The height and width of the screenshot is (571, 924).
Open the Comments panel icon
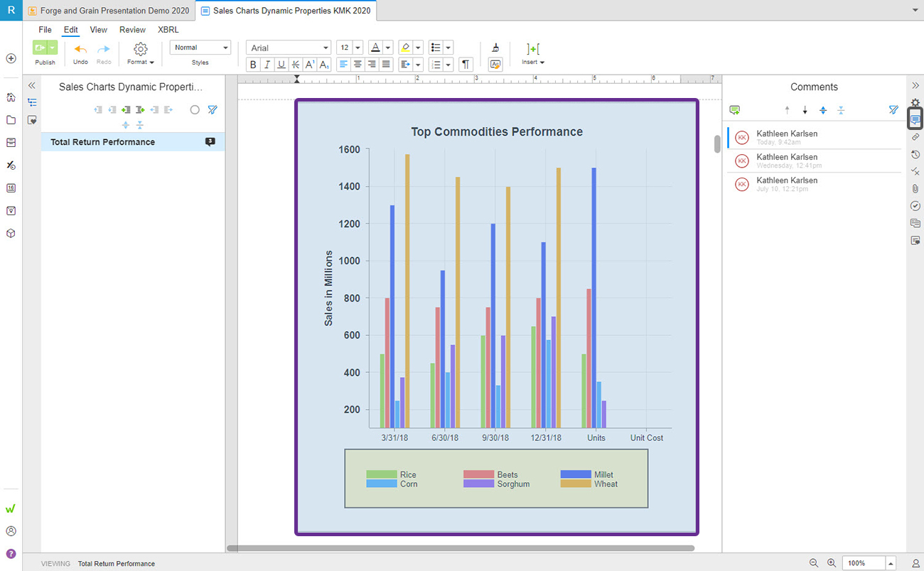click(915, 118)
